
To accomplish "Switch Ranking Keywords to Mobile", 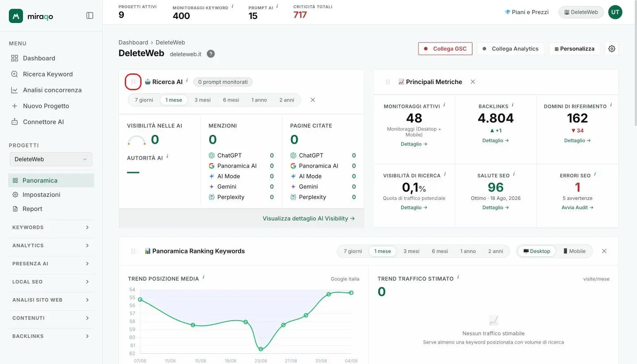I will pyautogui.click(x=574, y=251).
